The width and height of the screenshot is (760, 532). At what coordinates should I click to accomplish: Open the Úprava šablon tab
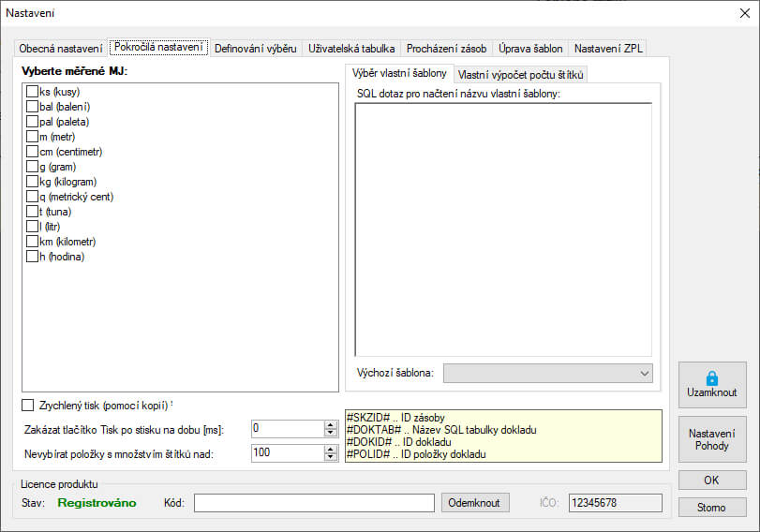click(530, 48)
